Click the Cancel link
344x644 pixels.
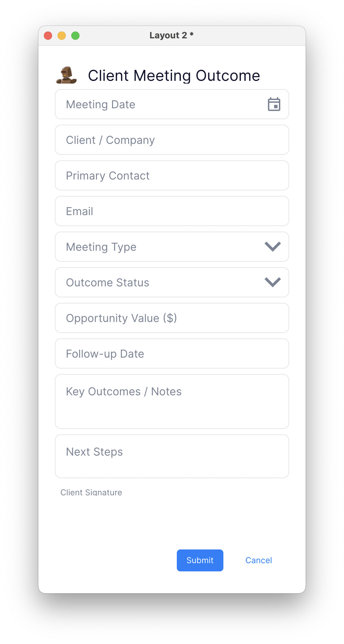[x=258, y=560]
